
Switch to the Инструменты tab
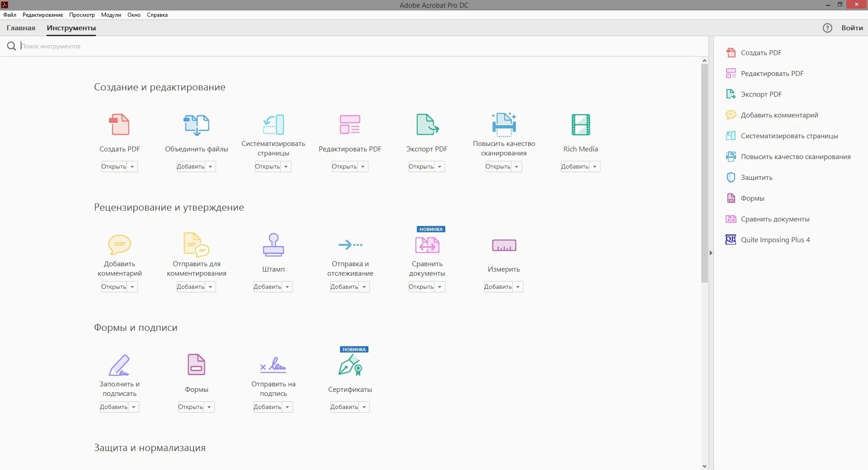71,28
